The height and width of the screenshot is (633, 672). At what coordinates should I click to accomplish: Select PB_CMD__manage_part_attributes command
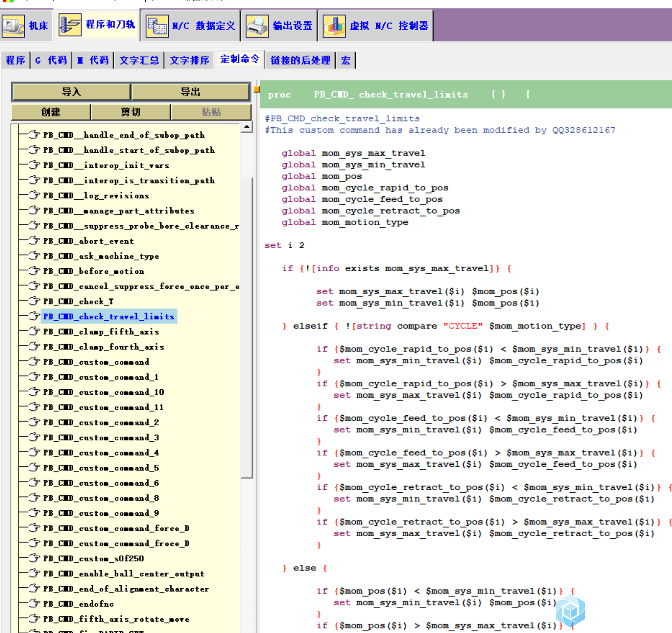coord(118,211)
